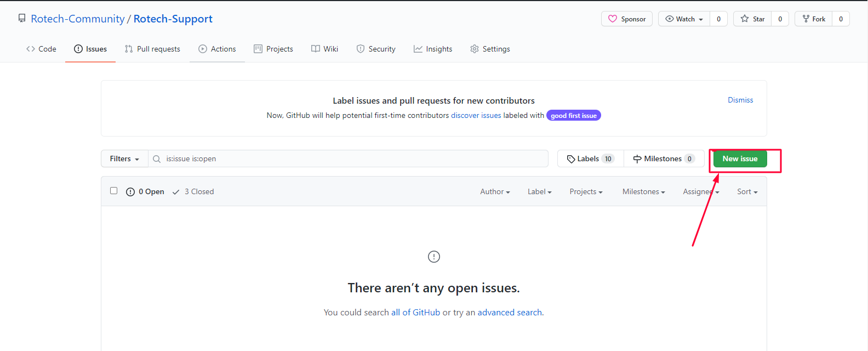The height and width of the screenshot is (351, 868).
Task: Switch to the Code tab
Action: [x=41, y=49]
